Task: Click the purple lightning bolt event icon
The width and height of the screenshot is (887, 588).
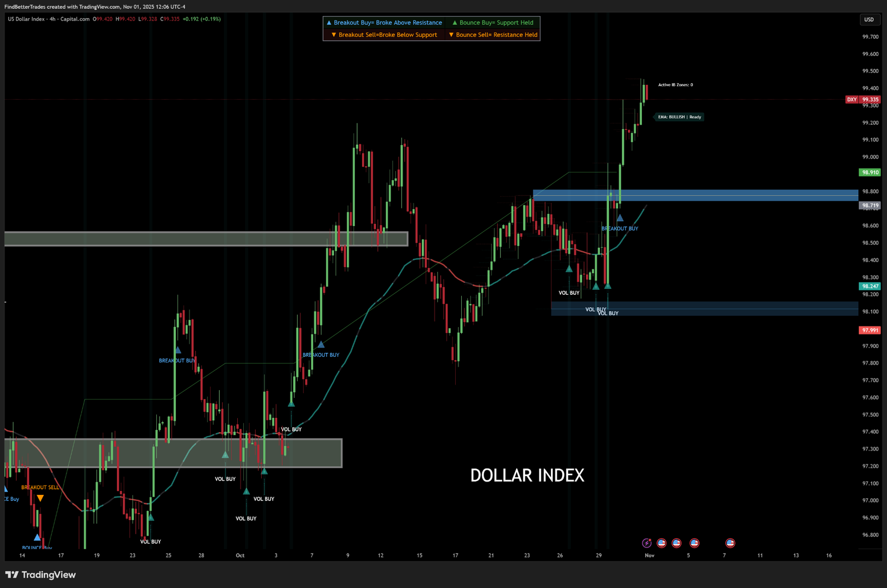Action: pos(646,543)
